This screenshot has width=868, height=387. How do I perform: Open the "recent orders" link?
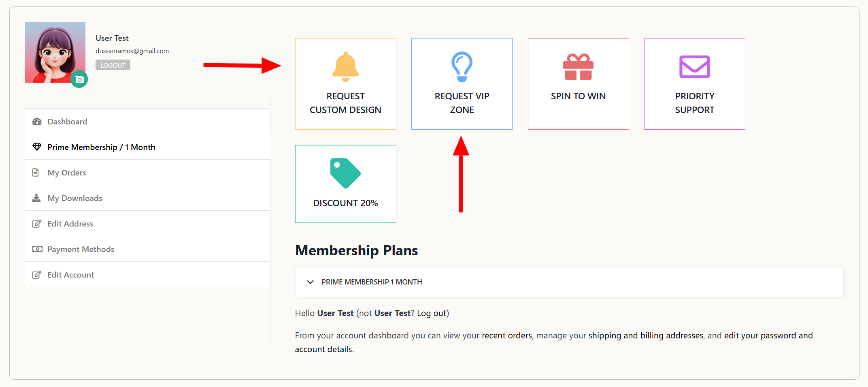tap(506, 336)
